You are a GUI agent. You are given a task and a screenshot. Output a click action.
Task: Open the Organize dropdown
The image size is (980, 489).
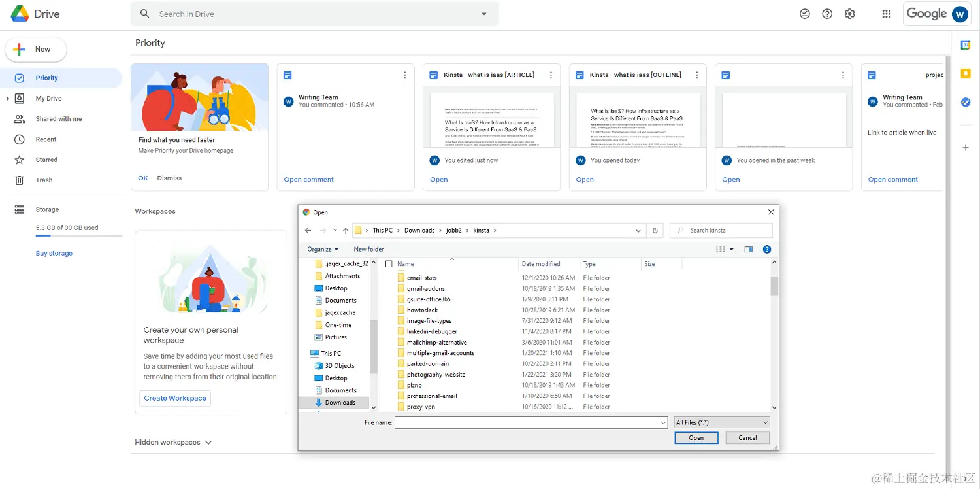pyautogui.click(x=321, y=249)
